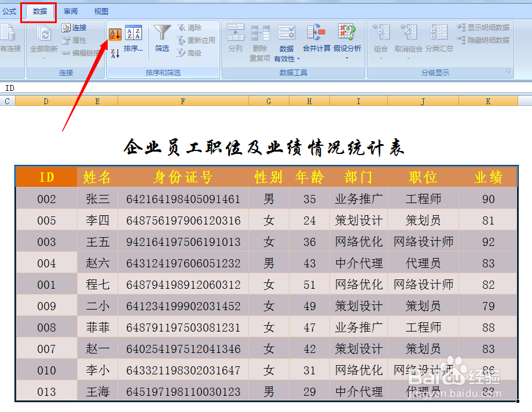The width and height of the screenshot is (532, 412).
Task: Expand the 分级显示 dialog launcher arrow
Action: point(508,71)
